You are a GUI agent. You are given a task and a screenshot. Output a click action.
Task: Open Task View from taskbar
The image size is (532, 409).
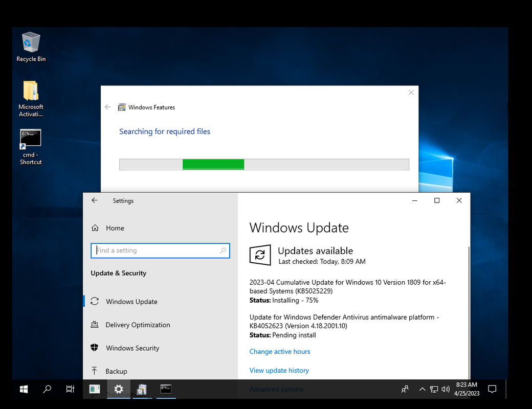pos(70,389)
